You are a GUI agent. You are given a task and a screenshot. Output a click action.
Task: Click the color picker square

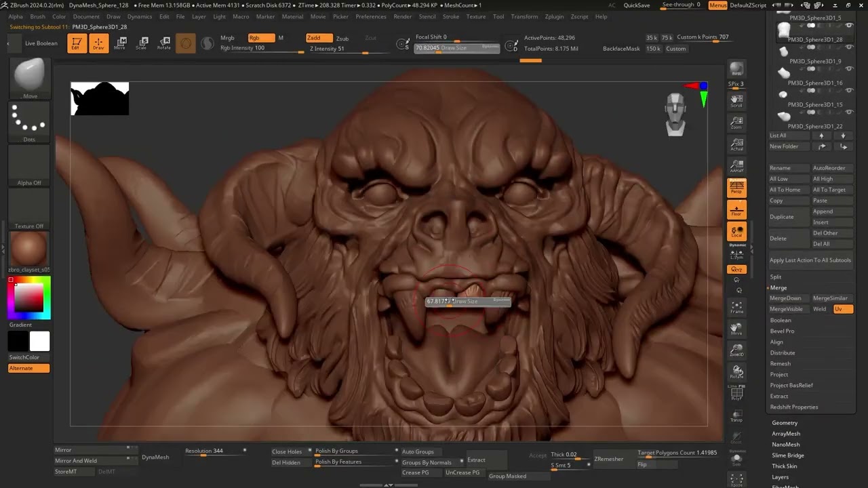click(29, 298)
